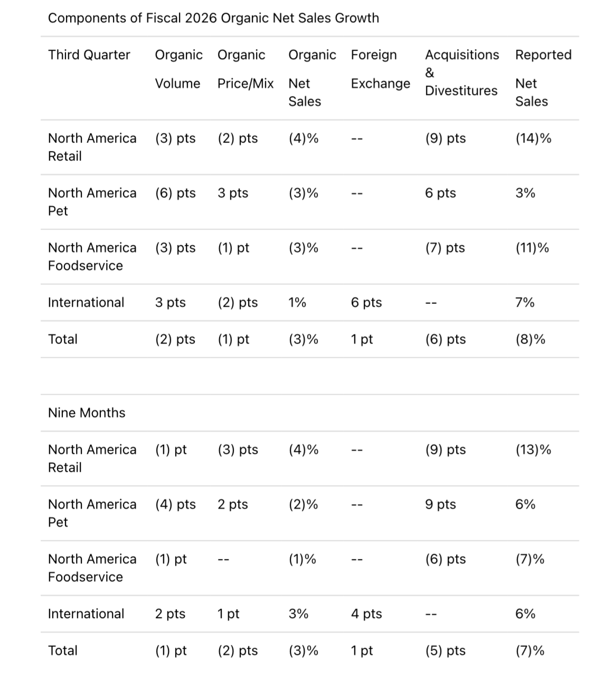This screenshot has width=616, height=686.
Task: Select the Third Quarter North America Pet row label
Action: click(x=92, y=202)
